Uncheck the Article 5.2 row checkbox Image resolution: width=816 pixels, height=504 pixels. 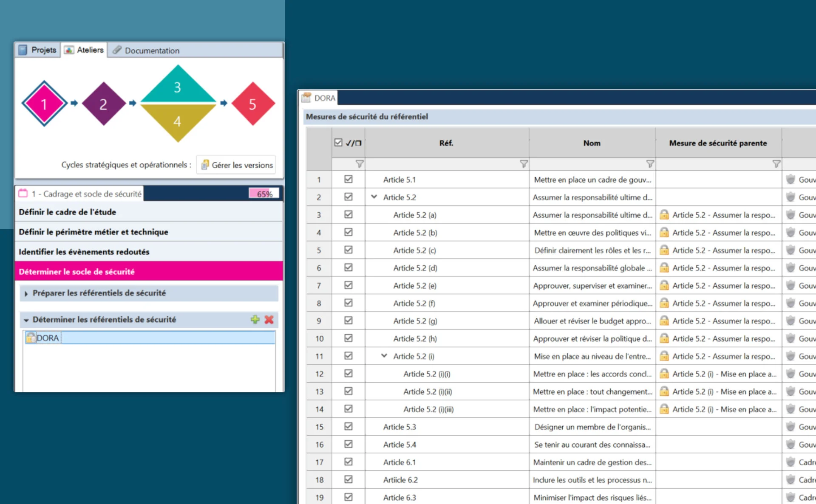click(x=348, y=197)
